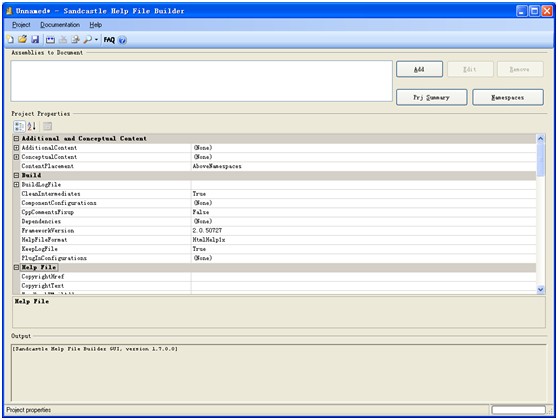Viewport: 558px width, 420px height.
Task: Expand the ConceptualContent property
Action: coord(16,157)
